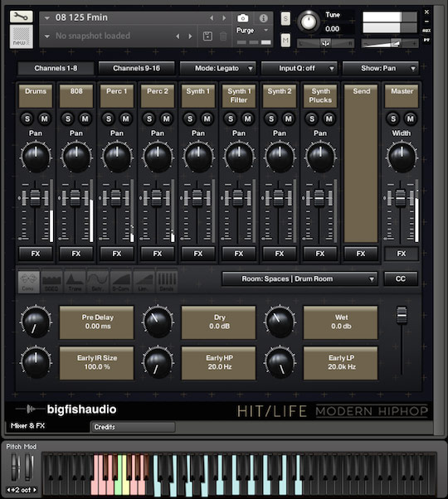Viewport: 448px width, 499px height.
Task: Select the Satr. saturation effect icon
Action: pyautogui.click(x=97, y=282)
